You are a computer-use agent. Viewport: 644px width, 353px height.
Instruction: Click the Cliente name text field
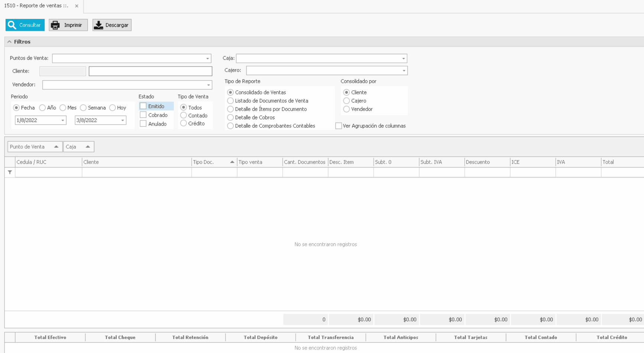coord(150,71)
